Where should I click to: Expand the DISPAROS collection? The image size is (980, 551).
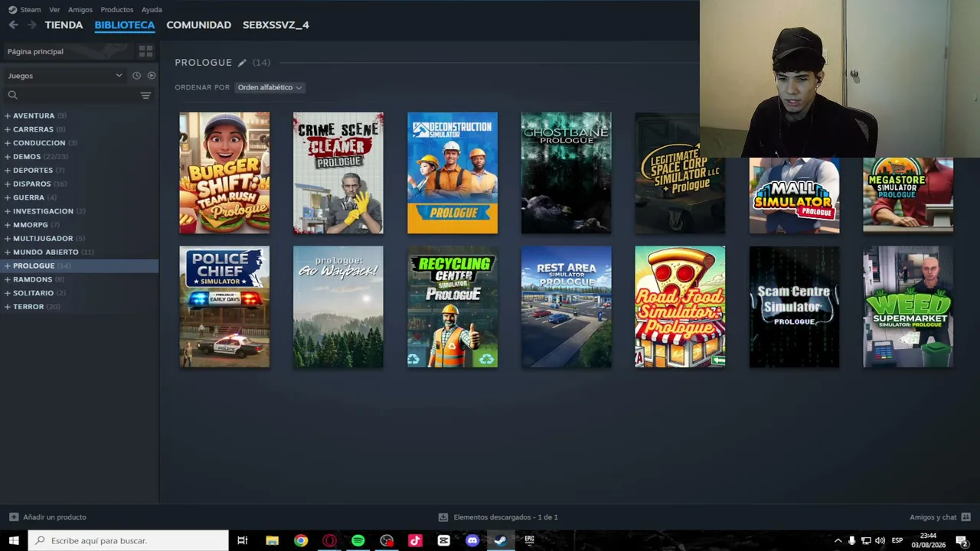[8, 184]
